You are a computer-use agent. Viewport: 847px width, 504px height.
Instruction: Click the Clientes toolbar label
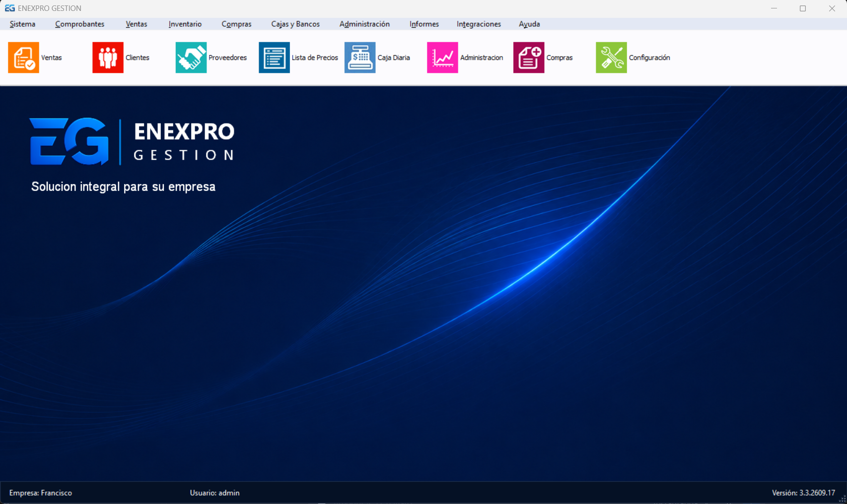[x=137, y=58]
